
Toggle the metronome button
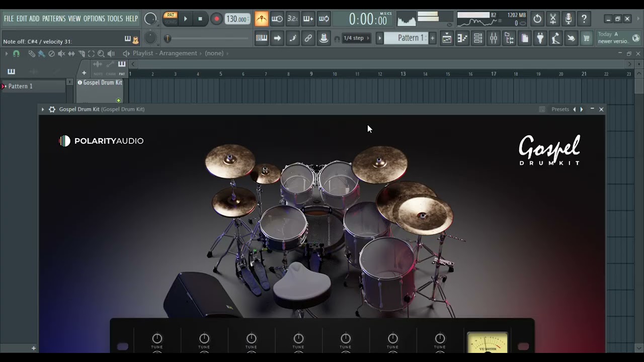pos(261,19)
